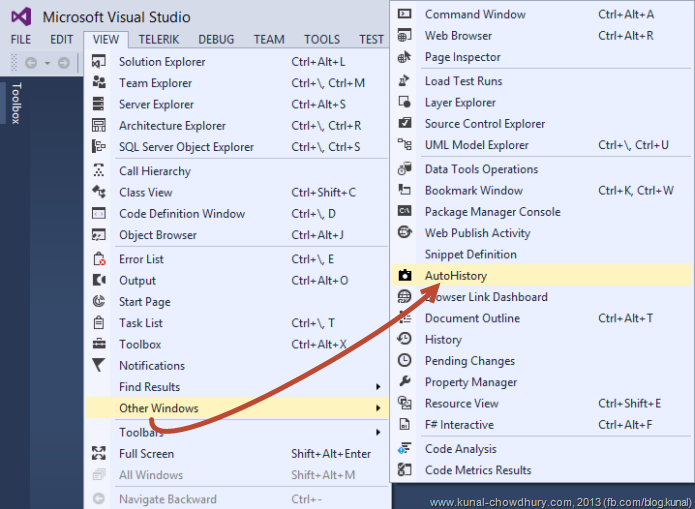695x509 pixels.
Task: Expand the Toolbars submenu arrow
Action: (x=378, y=432)
